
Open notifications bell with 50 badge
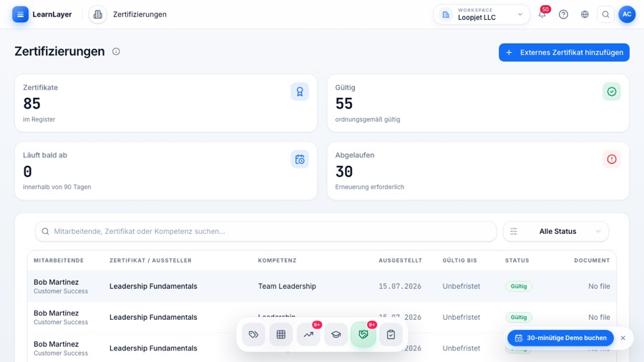click(542, 14)
